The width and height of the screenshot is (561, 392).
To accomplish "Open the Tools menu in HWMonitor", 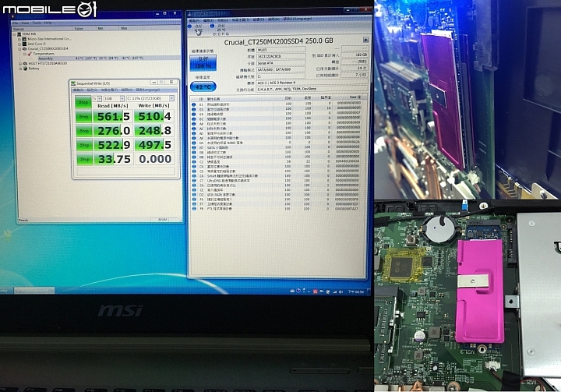I will [37, 23].
